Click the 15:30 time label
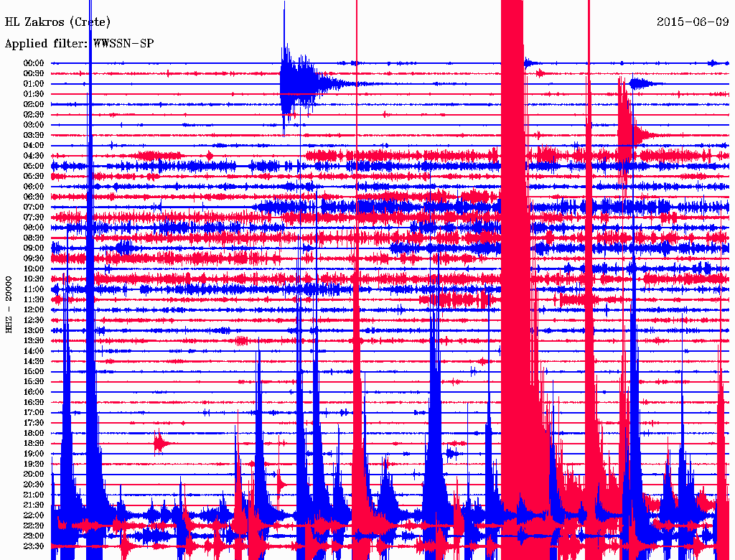This screenshot has height=560, width=735. click(x=34, y=382)
